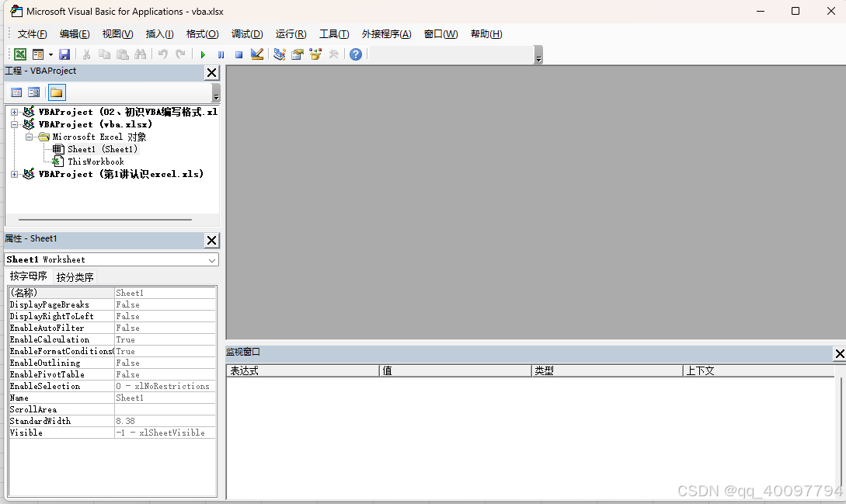Select ThisWorkbook in project tree
Viewport: 846px width, 504px height.
pos(96,162)
